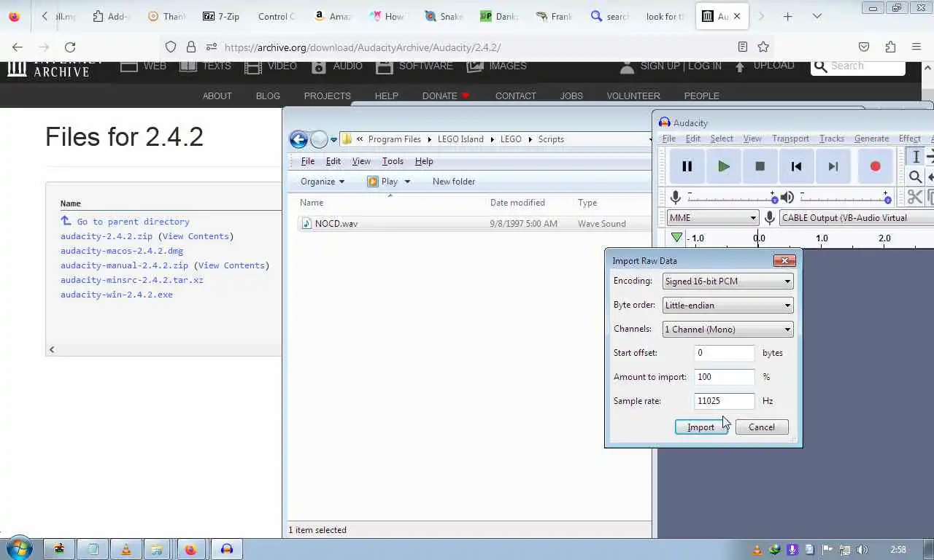Open Audacity's Select menu
934x560 pixels.
(x=721, y=139)
